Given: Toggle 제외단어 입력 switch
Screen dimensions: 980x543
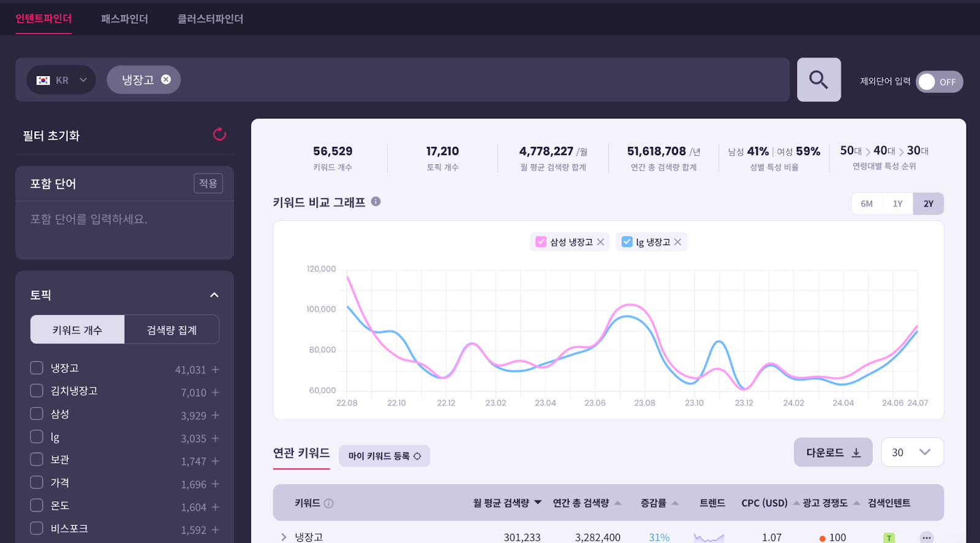Looking at the screenshot, I should pyautogui.click(x=940, y=82).
